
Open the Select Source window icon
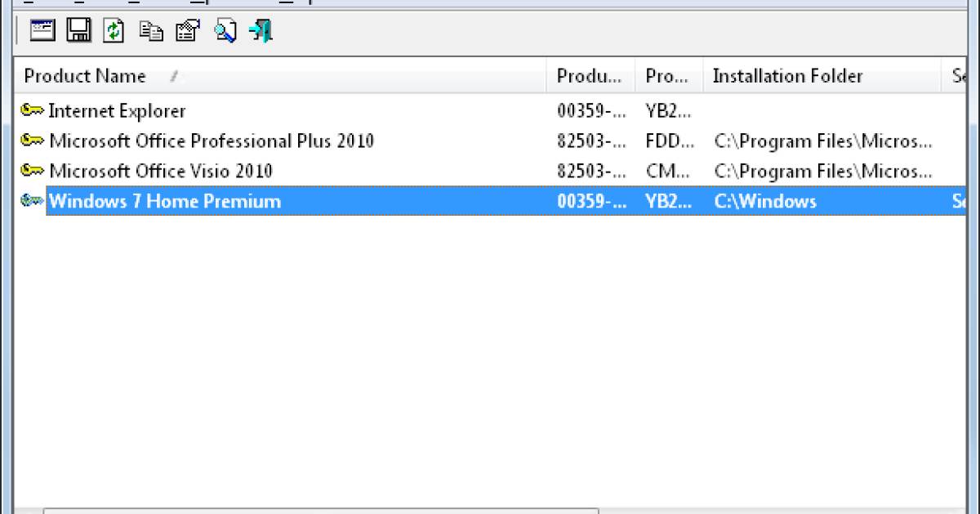pyautogui.click(x=42, y=31)
